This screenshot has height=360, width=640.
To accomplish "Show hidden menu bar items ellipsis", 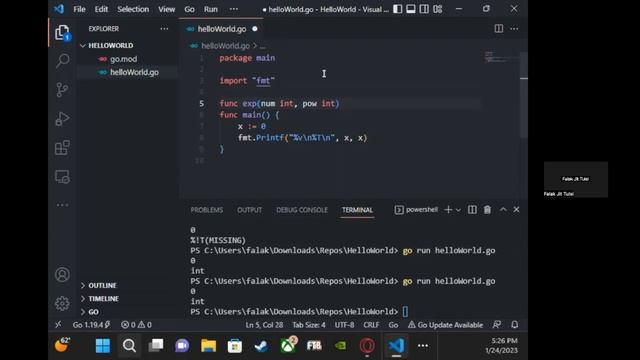I will (233, 9).
